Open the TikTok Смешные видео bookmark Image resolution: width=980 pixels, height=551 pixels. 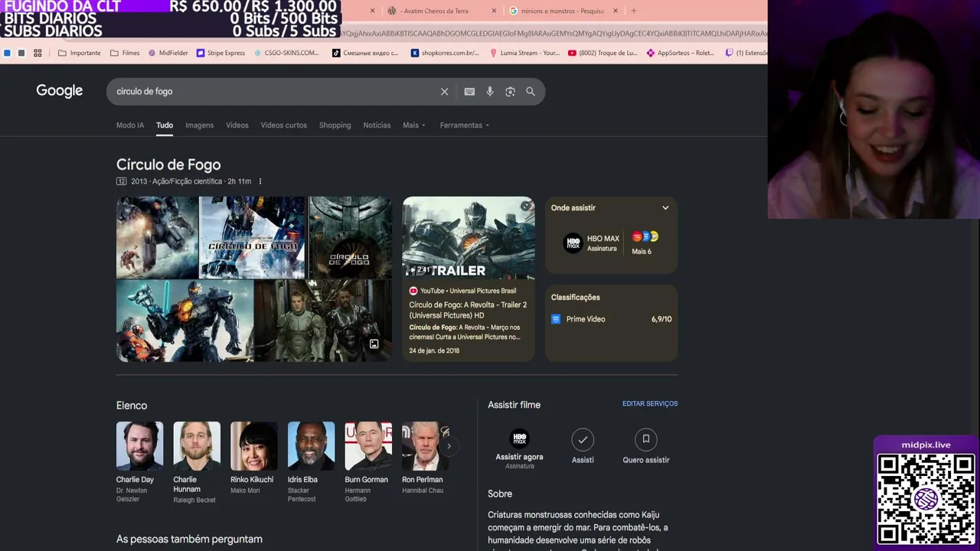[365, 53]
